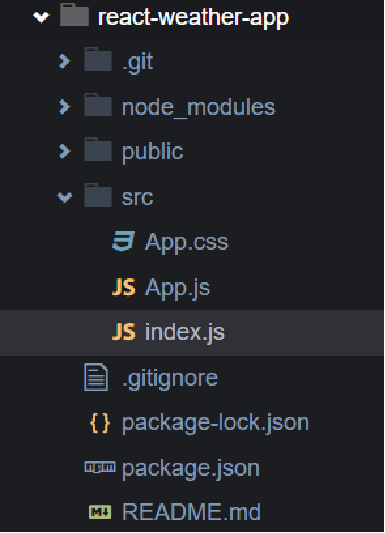The image size is (385, 533).
Task: Click the CSS icon beside App.css
Action: pyautogui.click(x=123, y=241)
